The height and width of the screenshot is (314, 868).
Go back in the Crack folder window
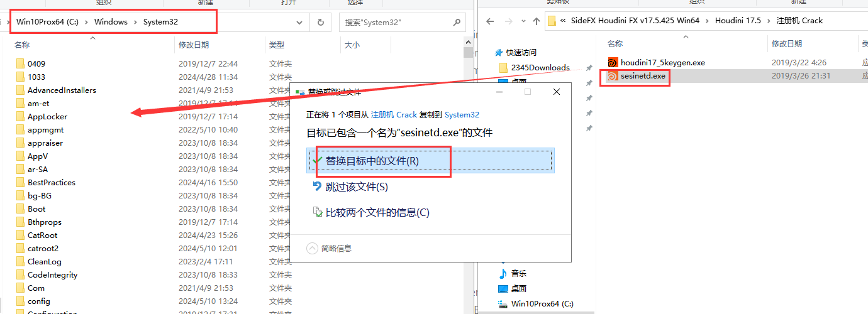click(x=490, y=21)
